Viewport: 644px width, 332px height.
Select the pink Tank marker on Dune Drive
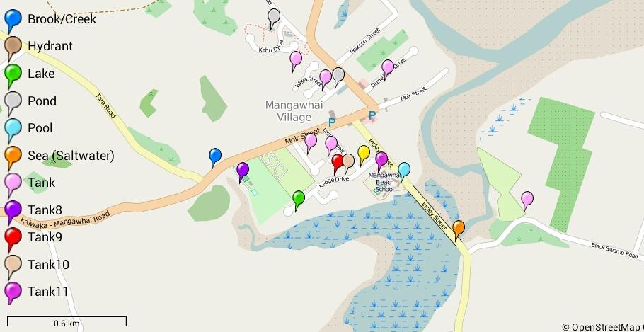click(387, 70)
